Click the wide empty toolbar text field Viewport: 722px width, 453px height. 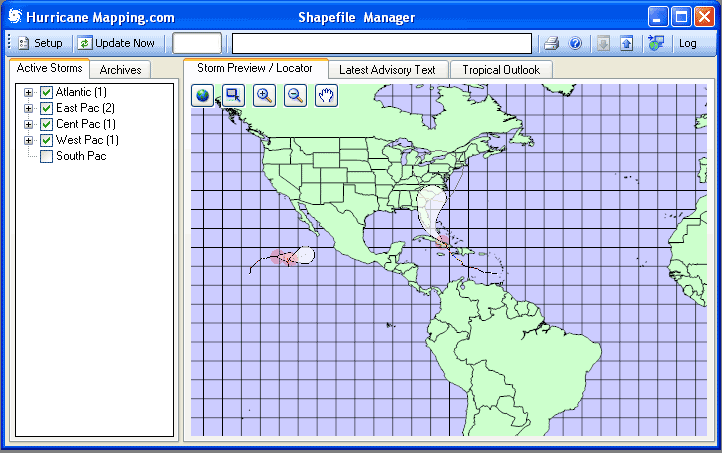[x=382, y=43]
